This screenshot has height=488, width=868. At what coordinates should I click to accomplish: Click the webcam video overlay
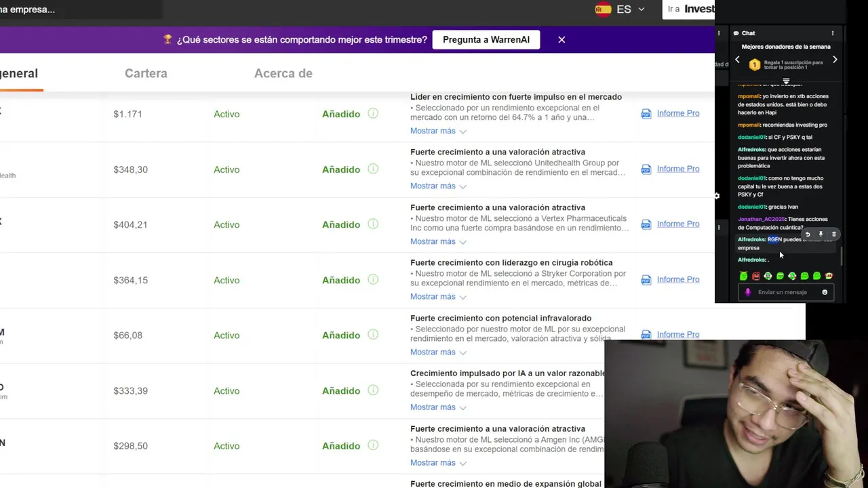click(736, 413)
